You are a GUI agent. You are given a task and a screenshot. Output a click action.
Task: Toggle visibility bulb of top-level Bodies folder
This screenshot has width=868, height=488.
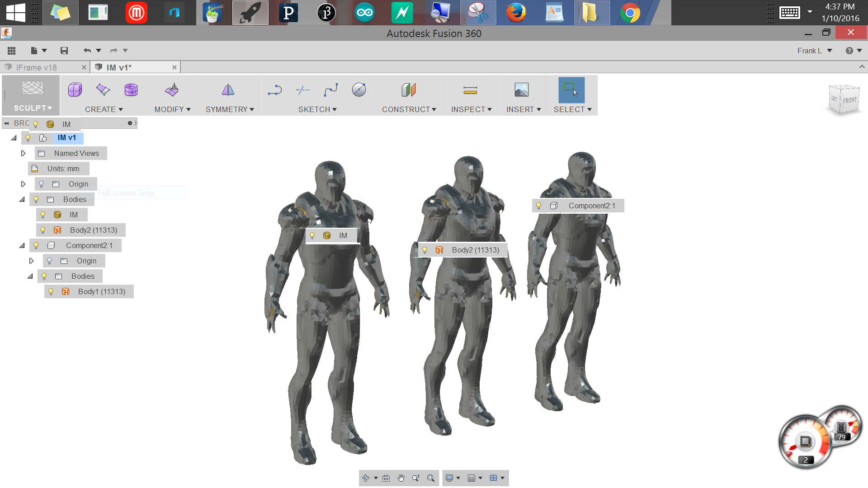coord(36,199)
